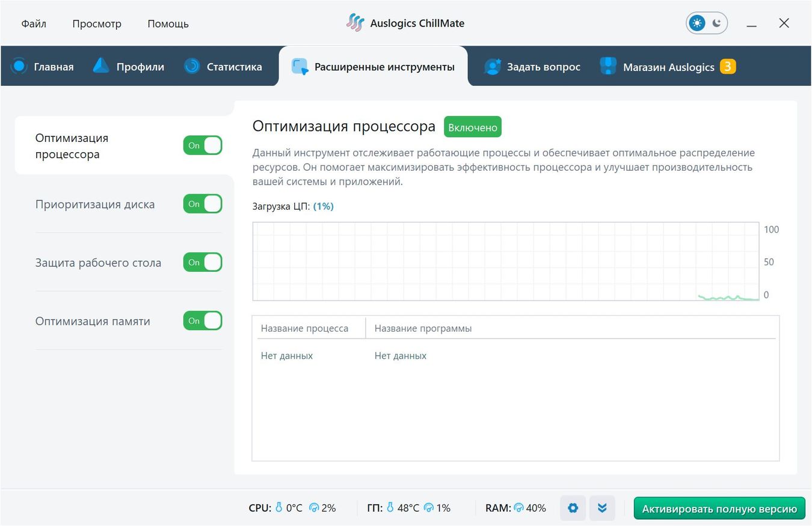Click ГП thermometer icon

click(390, 508)
